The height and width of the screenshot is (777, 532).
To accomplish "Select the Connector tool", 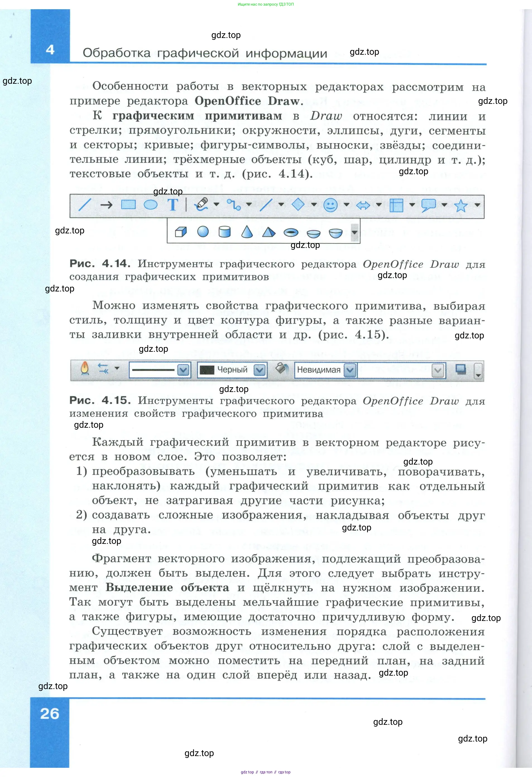I will click(x=234, y=205).
